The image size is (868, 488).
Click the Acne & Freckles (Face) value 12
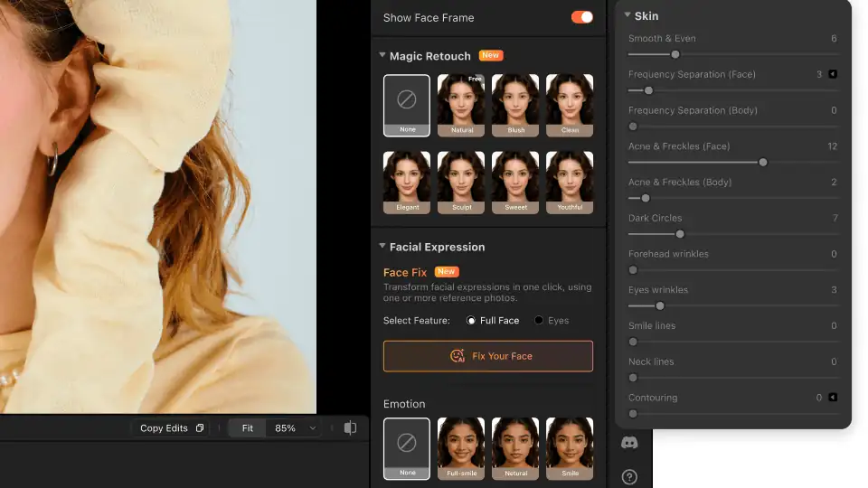[x=832, y=146]
